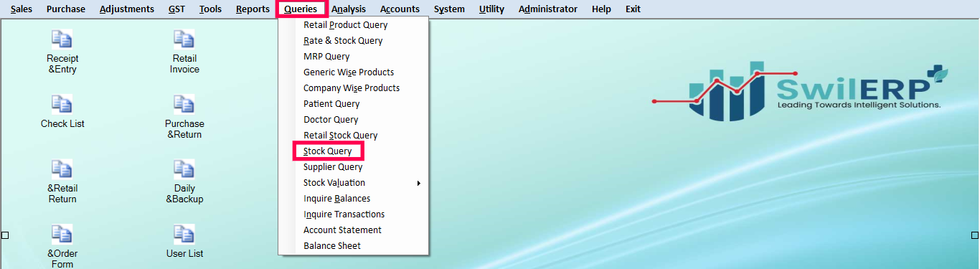Open the Sales menu
980x269 pixels.
22,9
